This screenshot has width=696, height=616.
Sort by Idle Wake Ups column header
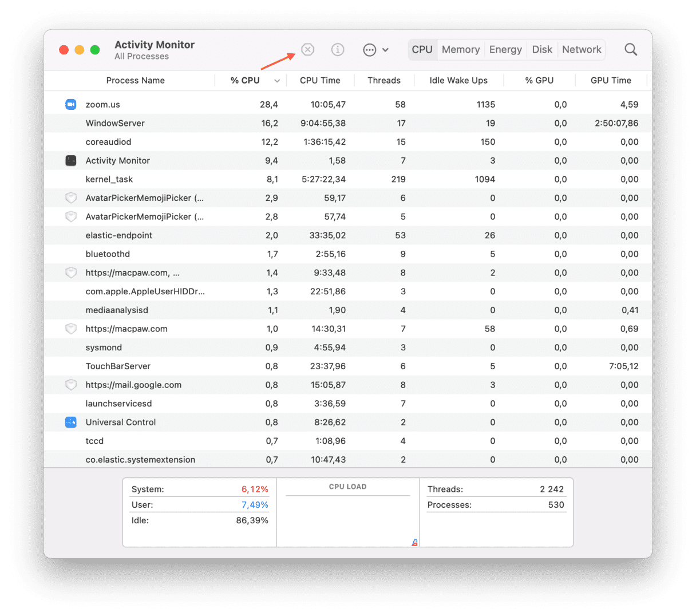458,81
